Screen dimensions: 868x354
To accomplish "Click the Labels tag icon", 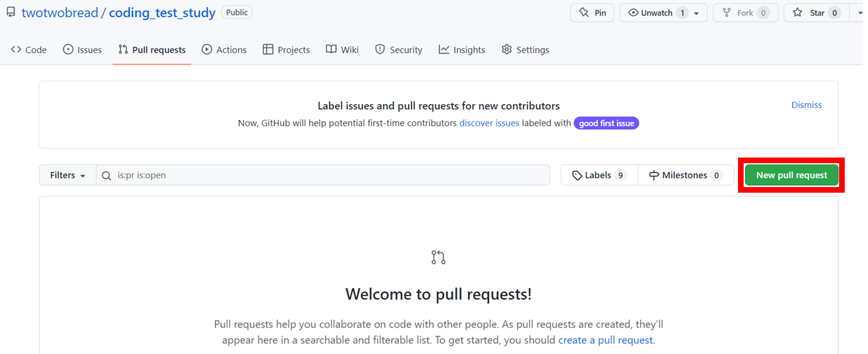I will (577, 176).
